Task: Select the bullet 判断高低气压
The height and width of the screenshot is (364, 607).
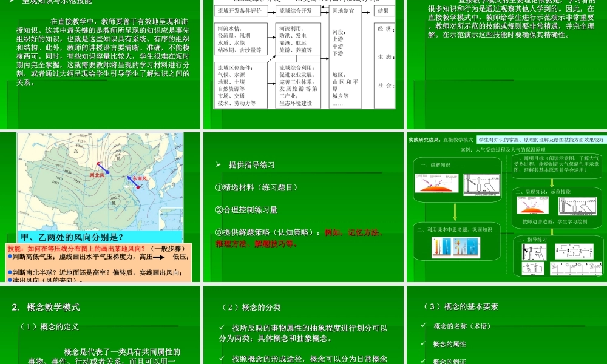Action: tap(98, 257)
